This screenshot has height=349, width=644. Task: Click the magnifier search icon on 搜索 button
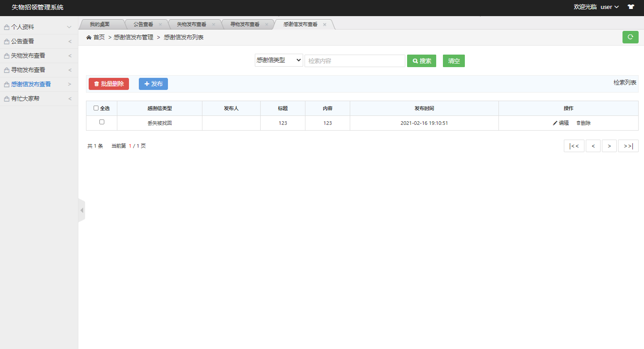click(x=415, y=61)
